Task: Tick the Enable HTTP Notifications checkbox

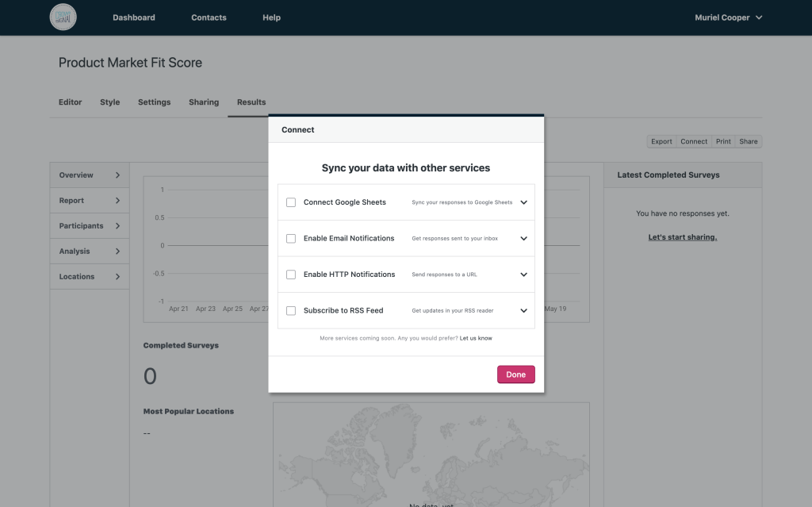Action: tap(291, 275)
